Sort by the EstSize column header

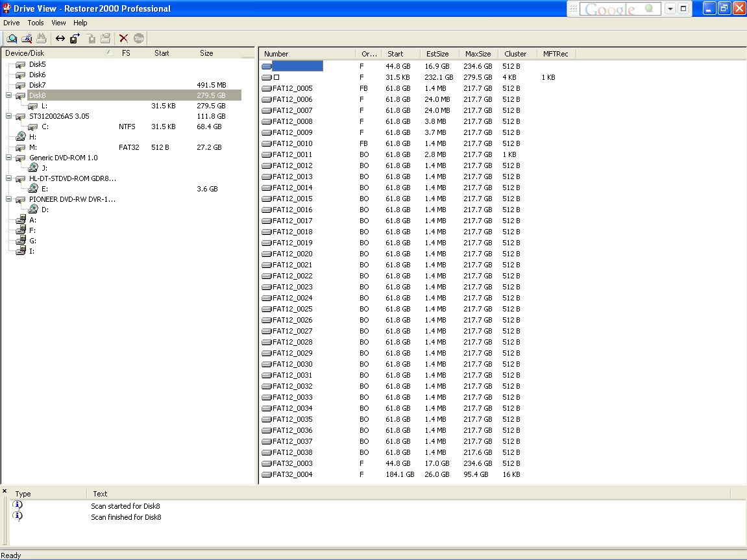click(440, 55)
